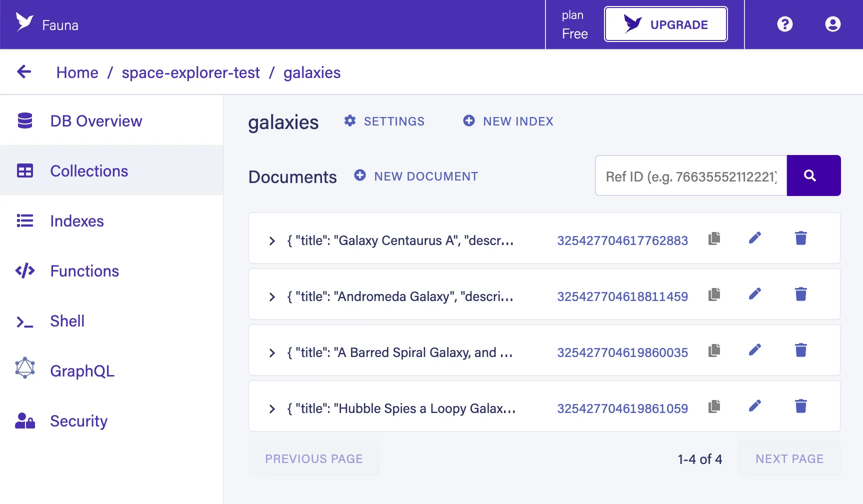Screen dimensions: 863x504
Task: Open the help menu
Action: 784,24
